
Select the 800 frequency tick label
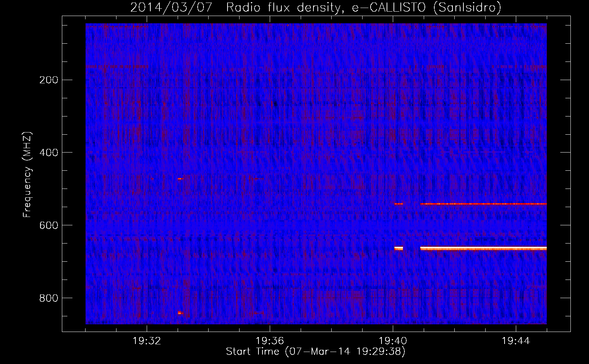49,298
